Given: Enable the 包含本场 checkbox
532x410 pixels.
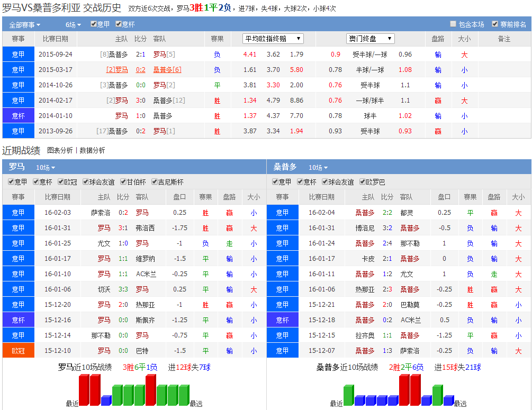Looking at the screenshot, I should click(x=453, y=24).
